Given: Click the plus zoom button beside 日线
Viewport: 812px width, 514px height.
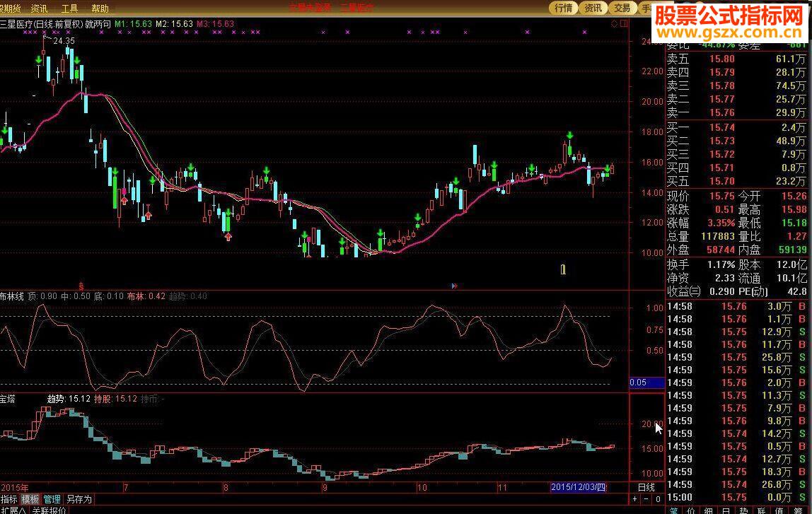Looking at the screenshot, I should pyautogui.click(x=636, y=499).
